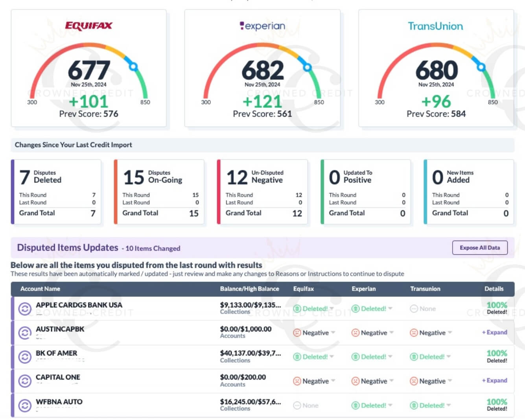The image size is (525, 420).
Task: Open the Un-Disputed Negative summary card
Action: (x=263, y=192)
